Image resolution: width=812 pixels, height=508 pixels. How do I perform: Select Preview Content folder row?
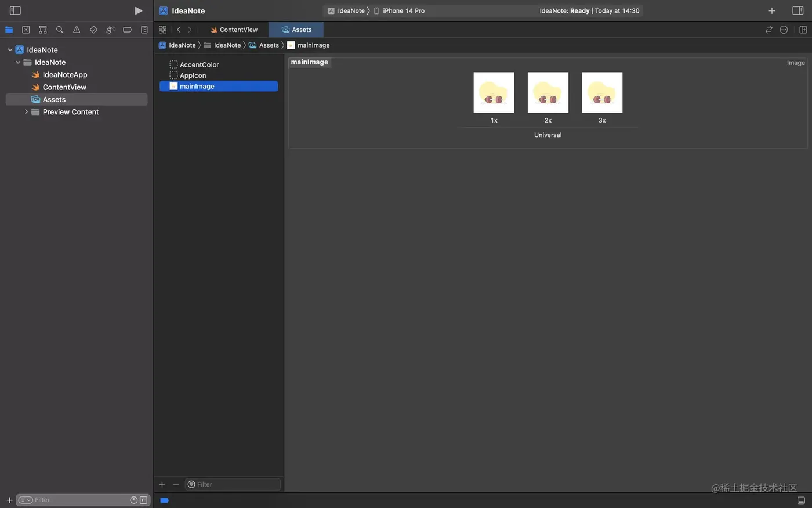77,112
